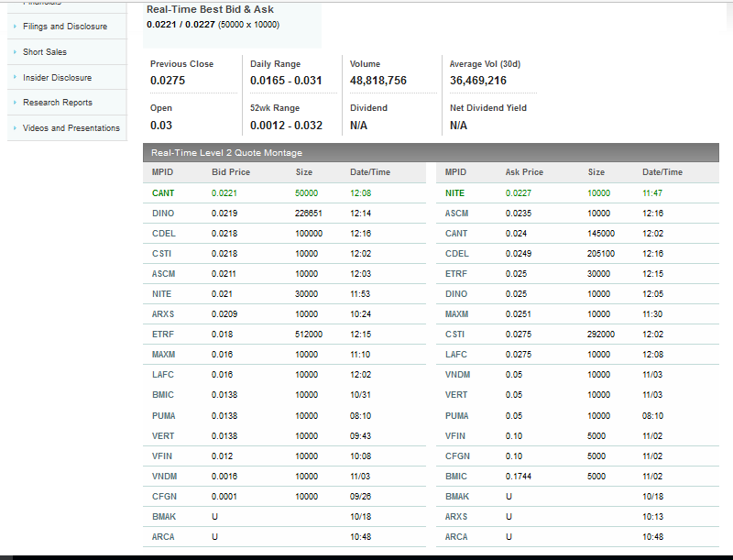Click the ETRF bid size 512000
733x560 pixels.
click(x=309, y=335)
